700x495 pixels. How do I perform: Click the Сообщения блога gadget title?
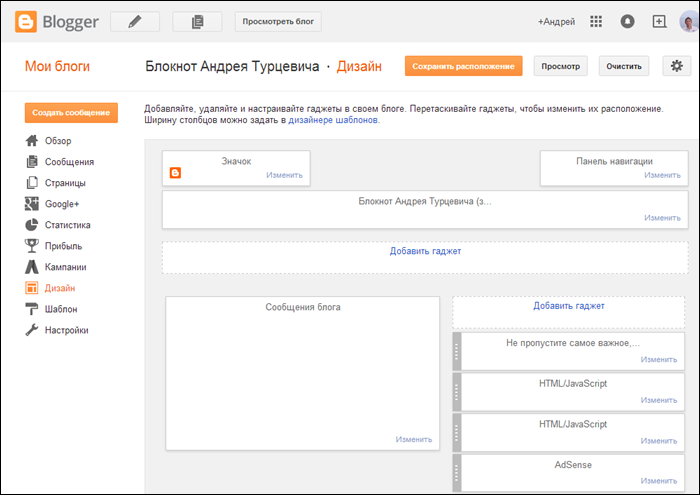[x=303, y=307]
